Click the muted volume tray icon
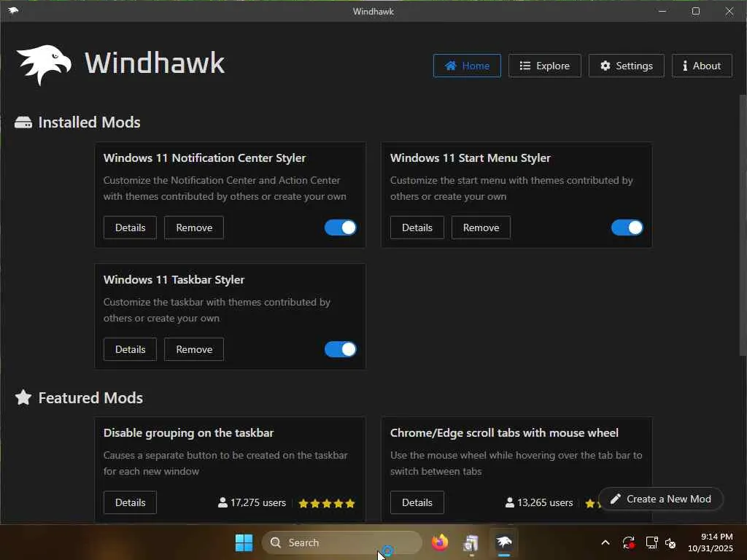The width and height of the screenshot is (747, 560). tap(671, 542)
